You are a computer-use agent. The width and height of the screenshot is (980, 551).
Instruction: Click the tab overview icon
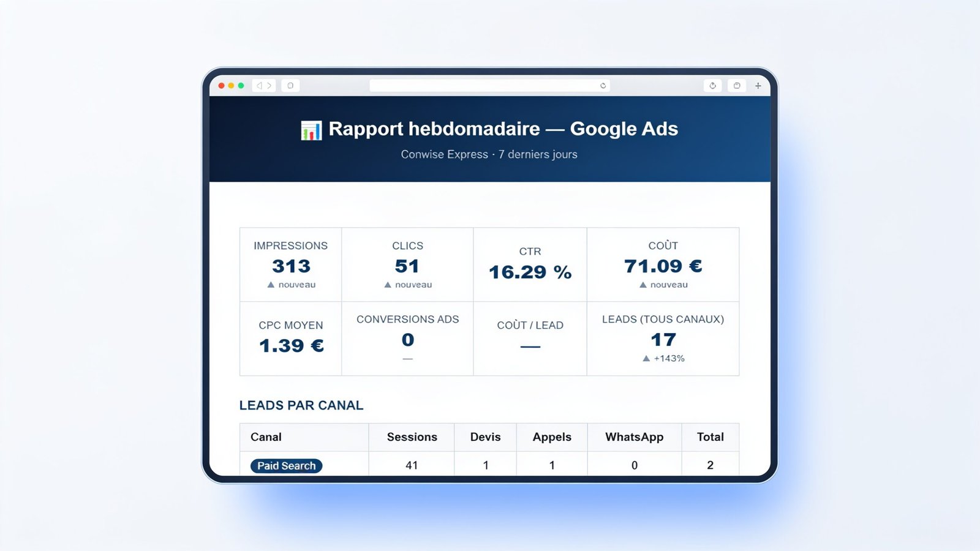pyautogui.click(x=737, y=86)
